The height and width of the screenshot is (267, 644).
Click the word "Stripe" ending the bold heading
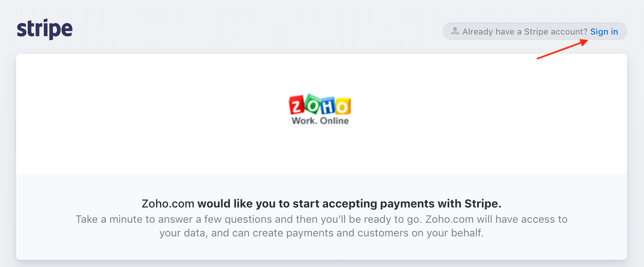coord(481,204)
